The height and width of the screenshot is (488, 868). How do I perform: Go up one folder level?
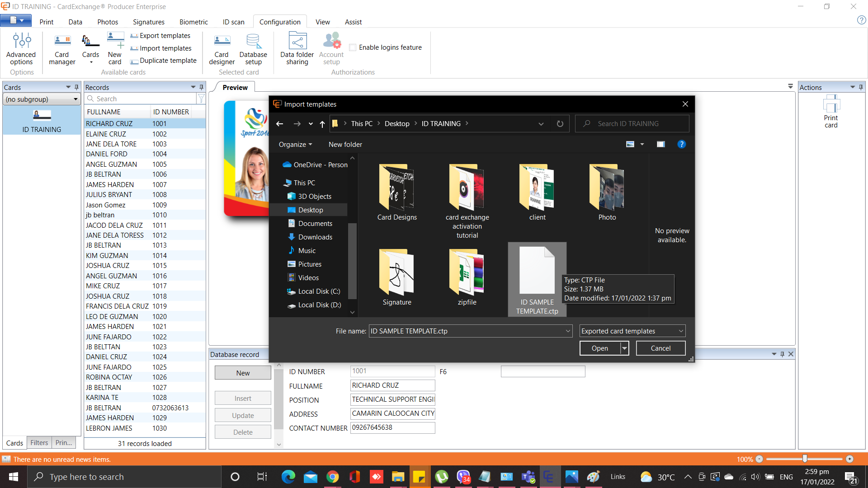322,124
